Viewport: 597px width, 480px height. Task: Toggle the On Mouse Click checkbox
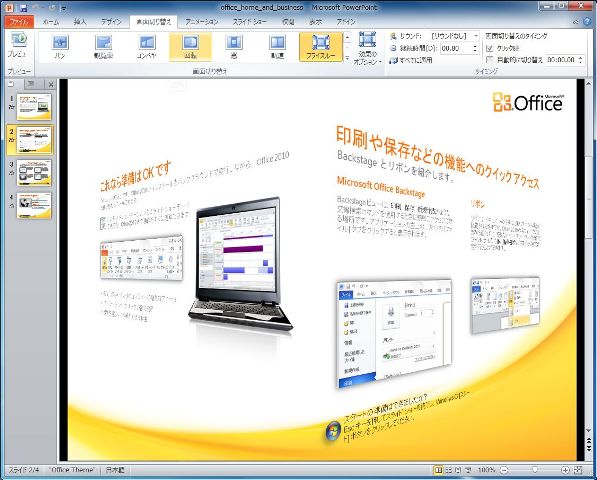(490, 48)
